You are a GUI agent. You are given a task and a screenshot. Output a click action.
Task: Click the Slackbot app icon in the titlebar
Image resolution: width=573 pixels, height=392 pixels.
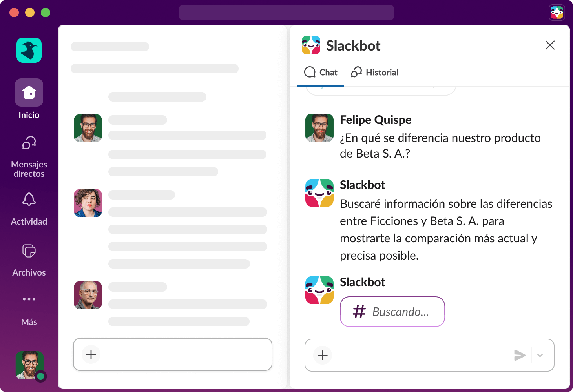coord(557,12)
